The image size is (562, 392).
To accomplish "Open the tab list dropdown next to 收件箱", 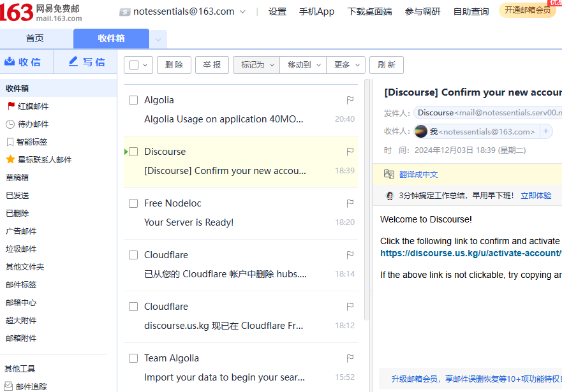I will pos(158,40).
